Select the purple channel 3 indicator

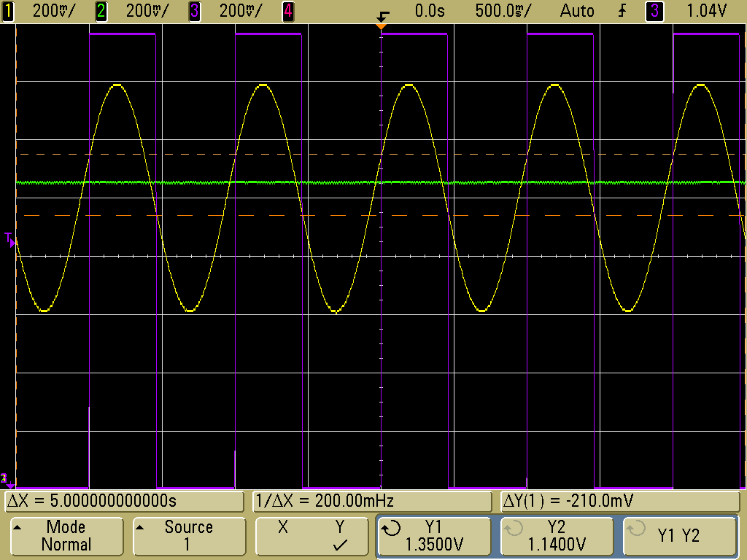[x=195, y=11]
